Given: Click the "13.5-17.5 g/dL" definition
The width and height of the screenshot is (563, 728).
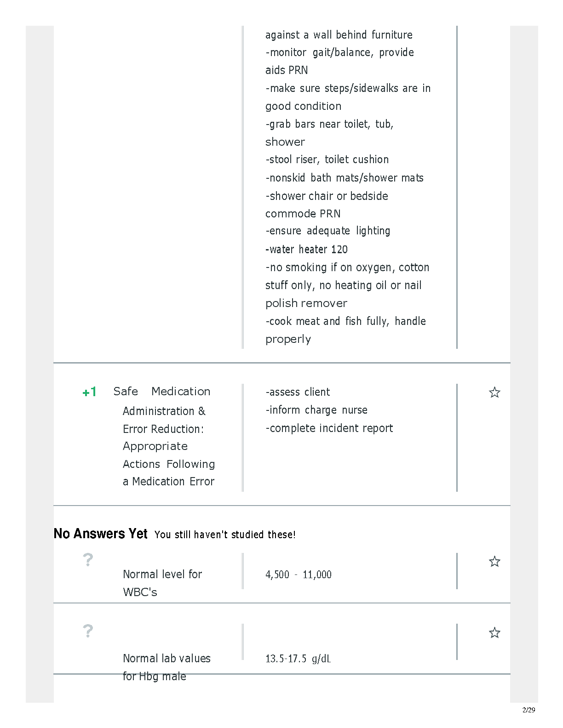Looking at the screenshot, I should (298, 659).
